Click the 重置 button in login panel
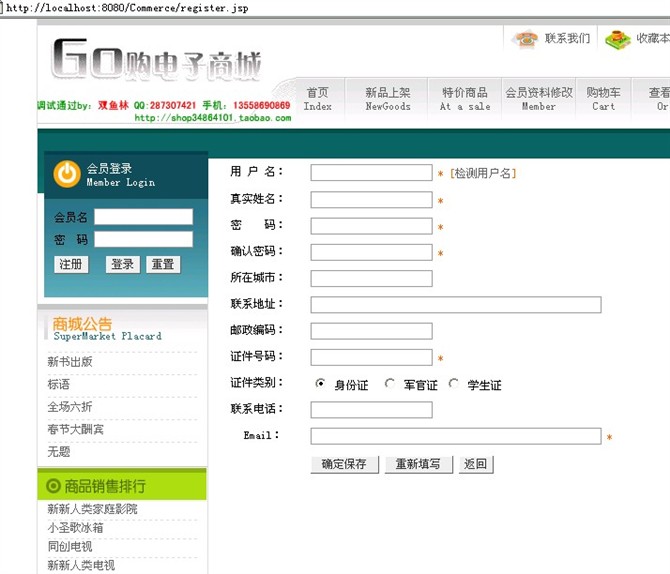Image resolution: width=670 pixels, height=574 pixels. point(163,264)
